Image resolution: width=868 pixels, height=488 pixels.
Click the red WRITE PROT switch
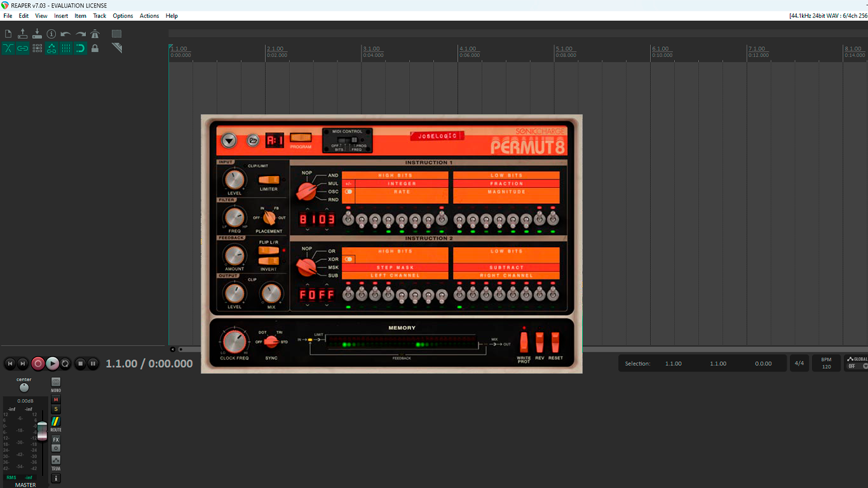(x=524, y=342)
